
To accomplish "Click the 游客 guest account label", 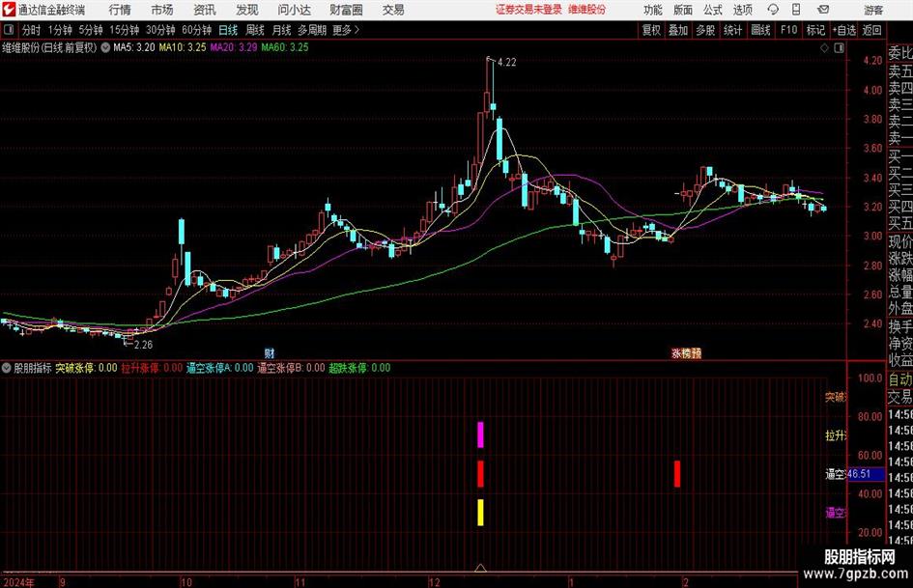I will (873, 10).
